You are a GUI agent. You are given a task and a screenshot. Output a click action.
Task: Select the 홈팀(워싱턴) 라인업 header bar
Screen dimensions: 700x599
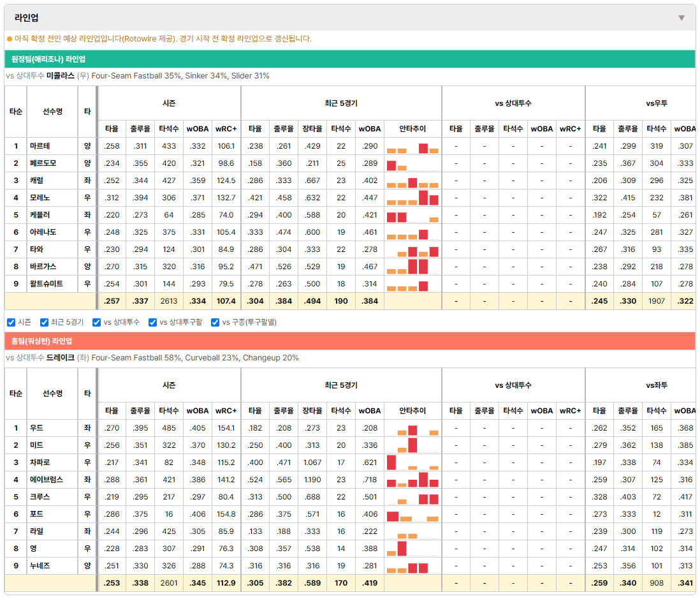[x=349, y=341]
